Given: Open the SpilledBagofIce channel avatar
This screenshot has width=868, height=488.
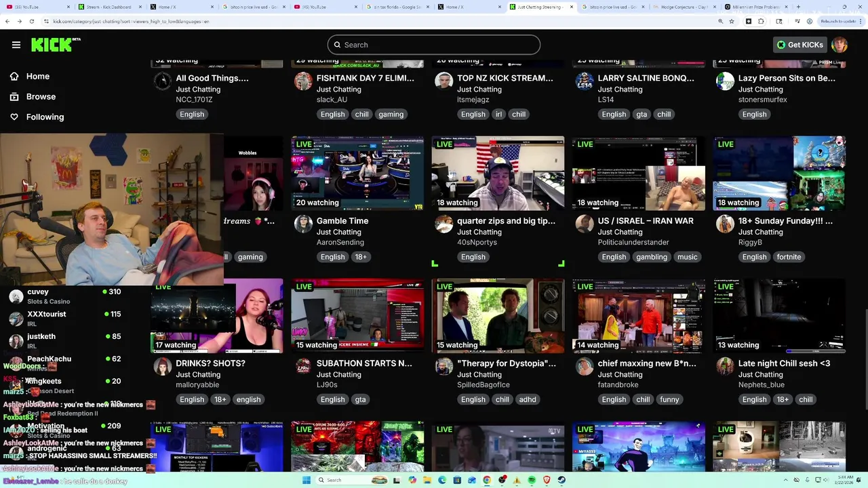Looking at the screenshot, I should pyautogui.click(x=443, y=367).
